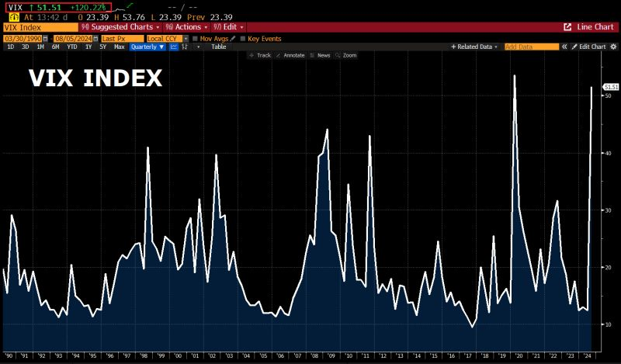Select the 5Y range tab

tap(103, 47)
